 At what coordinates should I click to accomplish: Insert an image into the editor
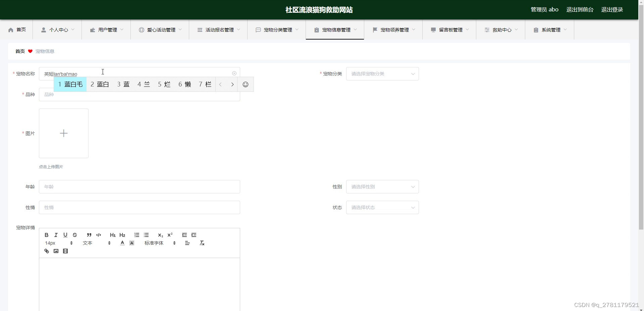pos(56,251)
